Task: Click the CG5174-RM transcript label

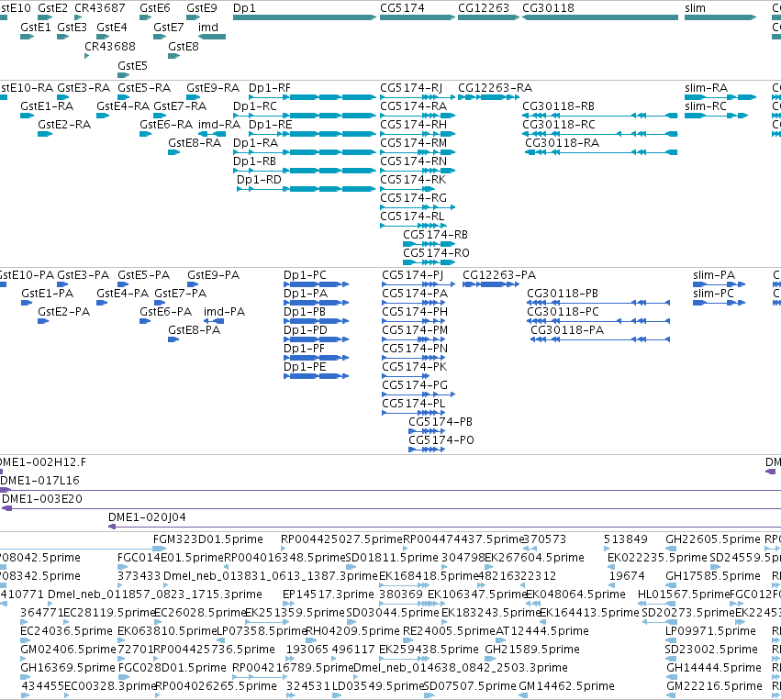Action: click(x=413, y=143)
